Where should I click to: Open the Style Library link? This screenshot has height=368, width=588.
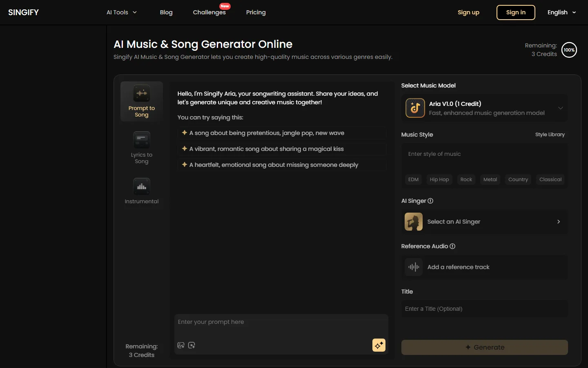[550, 135]
